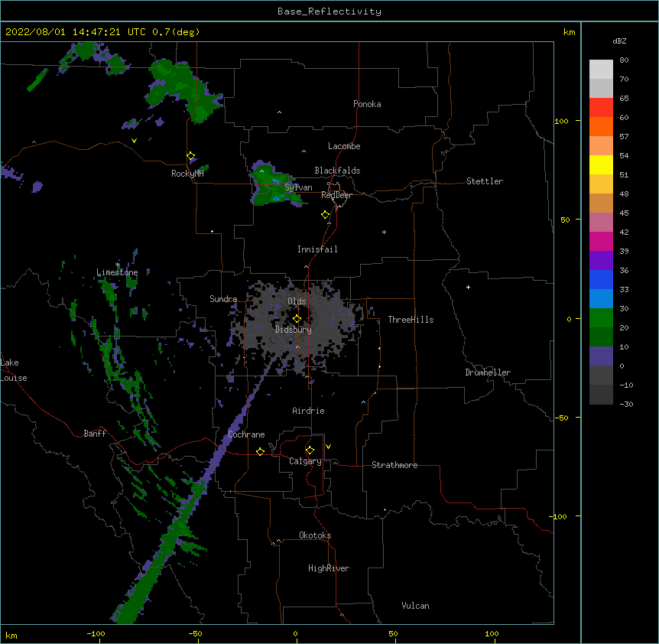Click the Limestone label

point(117,272)
